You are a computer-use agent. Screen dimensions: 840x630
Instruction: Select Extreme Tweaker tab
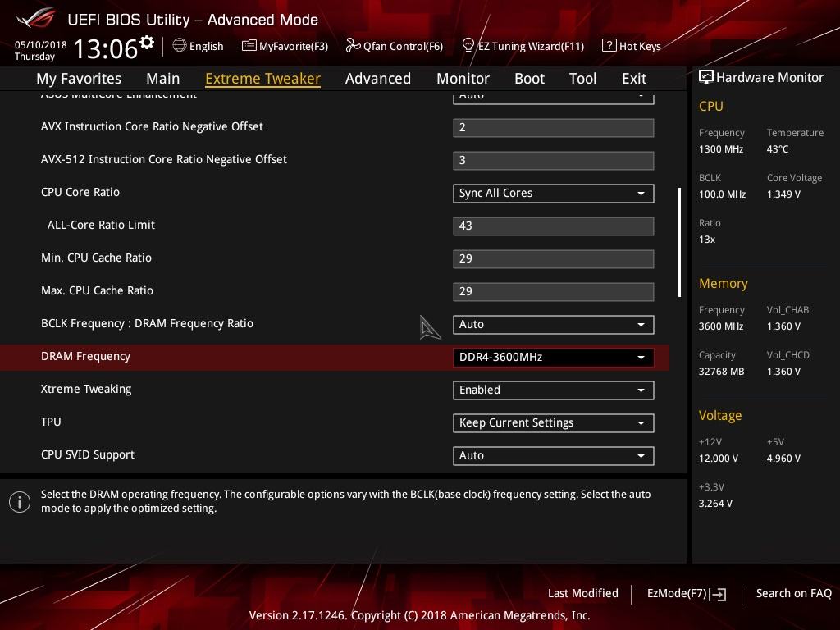[x=262, y=78]
